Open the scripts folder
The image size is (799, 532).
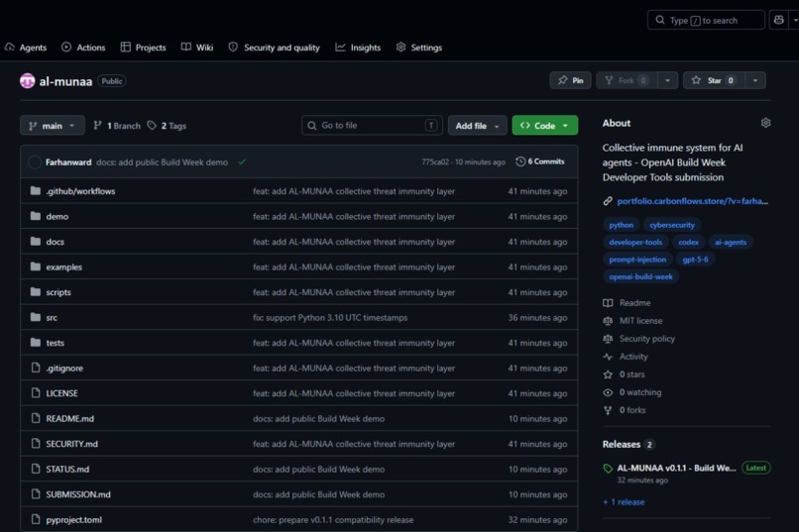(x=58, y=292)
